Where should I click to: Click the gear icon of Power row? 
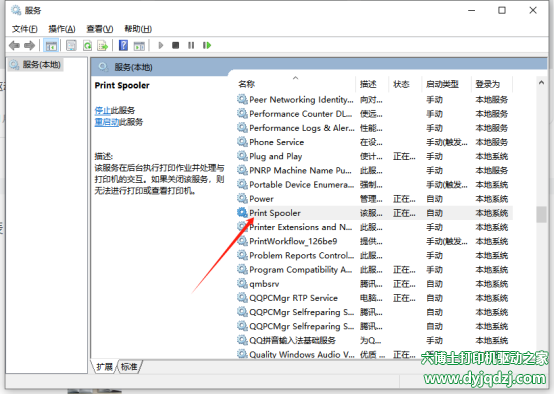click(242, 198)
